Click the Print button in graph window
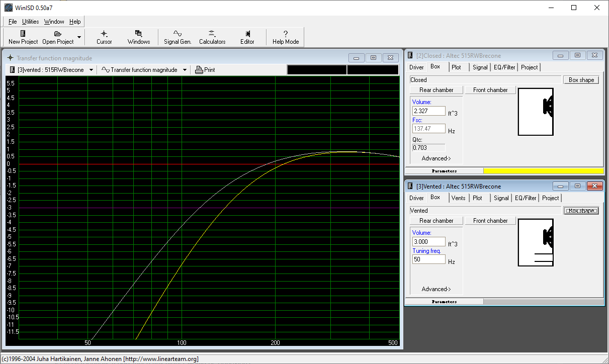The width and height of the screenshot is (609, 364). [x=205, y=70]
